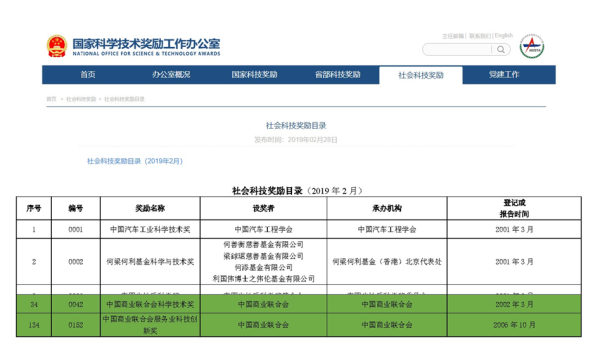Click the 社会科技奖励目录 breadcrumb entry
This screenshot has height=361, width=600.
(124, 99)
